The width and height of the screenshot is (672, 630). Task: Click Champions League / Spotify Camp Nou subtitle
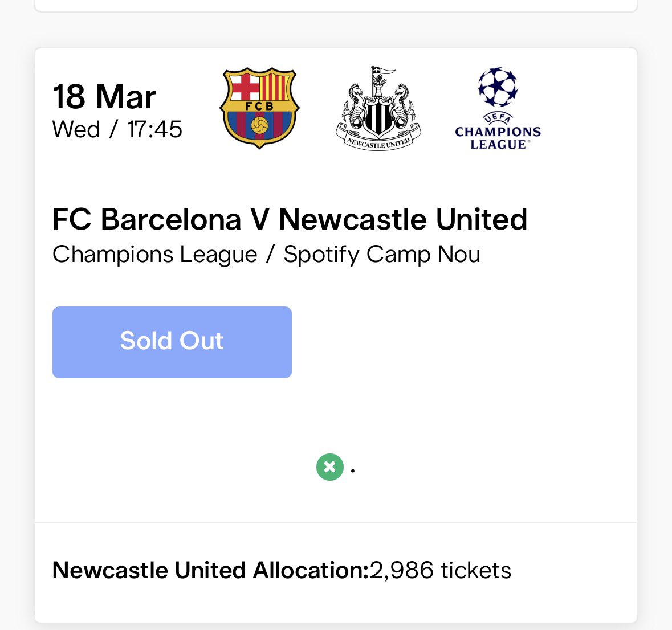(266, 254)
